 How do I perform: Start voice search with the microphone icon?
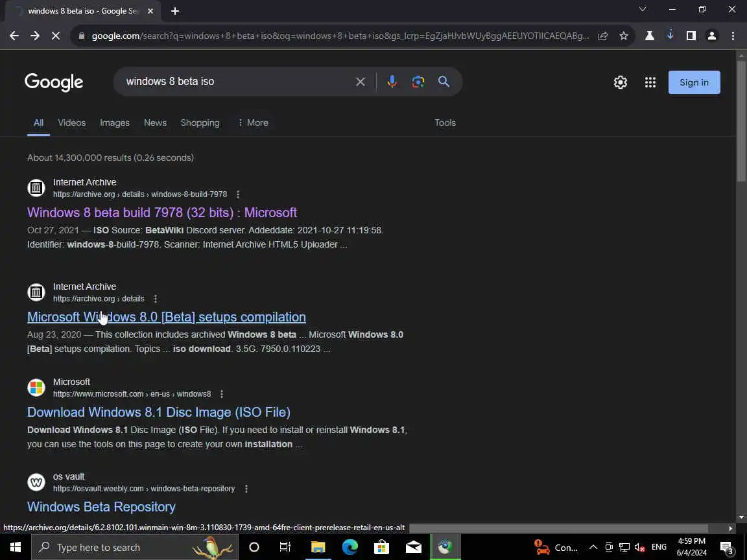pyautogui.click(x=392, y=82)
